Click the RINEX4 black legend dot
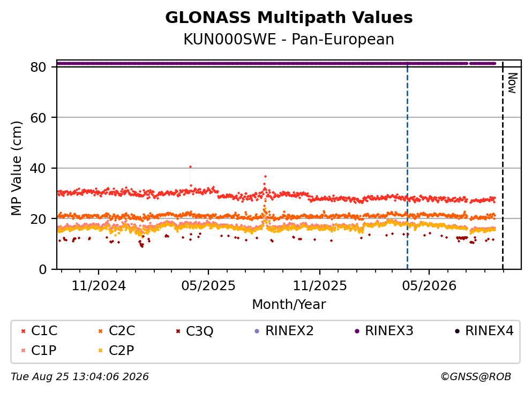The width and height of the screenshot is (532, 393). tap(457, 331)
